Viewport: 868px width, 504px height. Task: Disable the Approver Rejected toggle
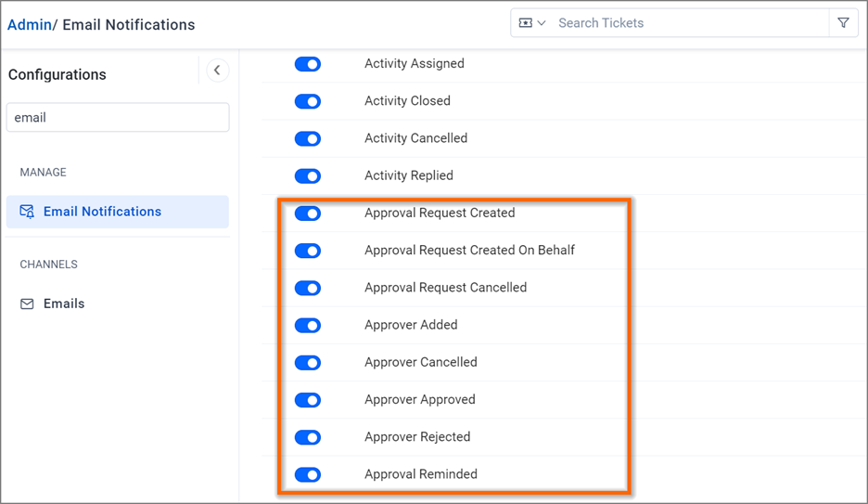point(308,437)
